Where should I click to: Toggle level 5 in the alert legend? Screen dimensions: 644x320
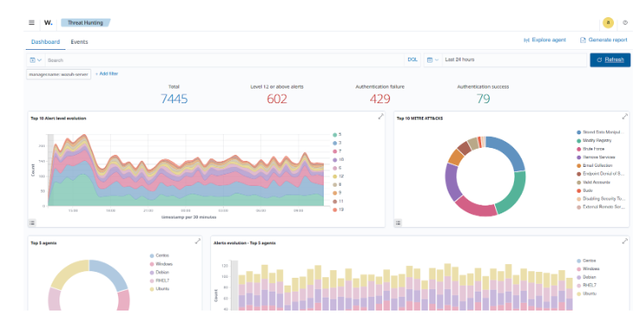point(337,134)
